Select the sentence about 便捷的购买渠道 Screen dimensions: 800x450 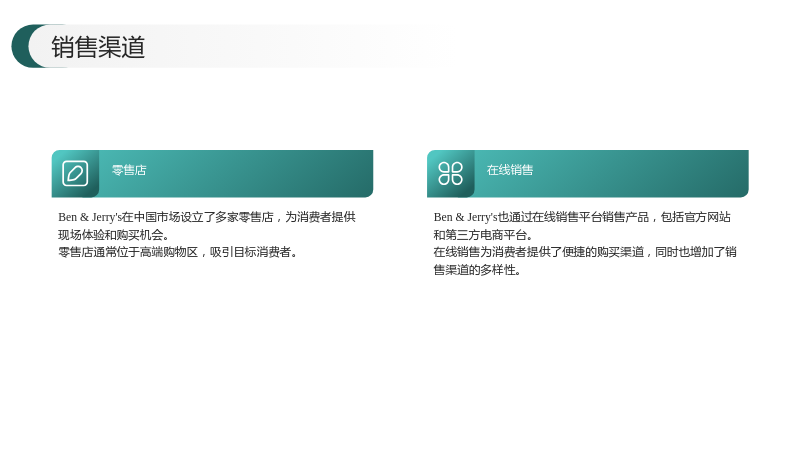(x=585, y=261)
